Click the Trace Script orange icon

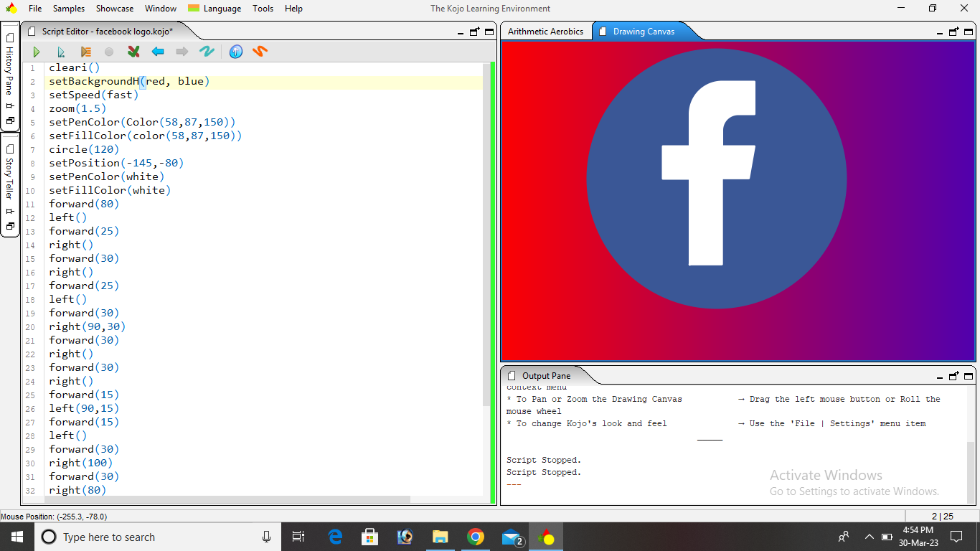click(x=85, y=52)
